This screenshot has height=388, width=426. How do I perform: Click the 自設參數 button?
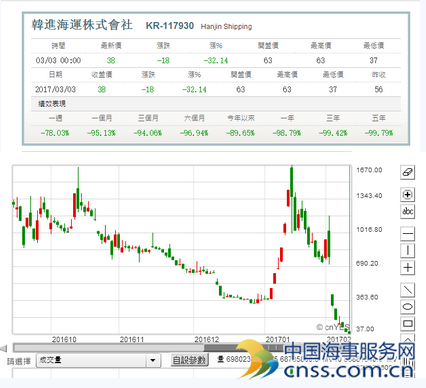pos(190,360)
